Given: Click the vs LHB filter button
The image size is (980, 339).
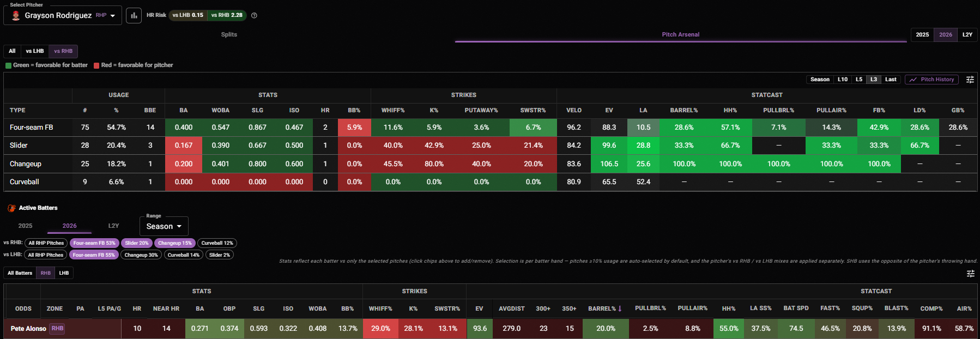Looking at the screenshot, I should 35,51.
